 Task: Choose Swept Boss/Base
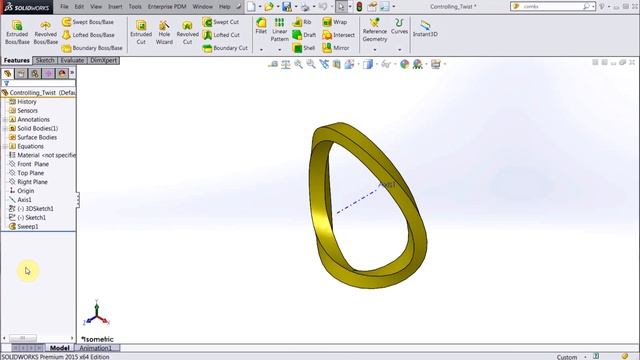88,22
